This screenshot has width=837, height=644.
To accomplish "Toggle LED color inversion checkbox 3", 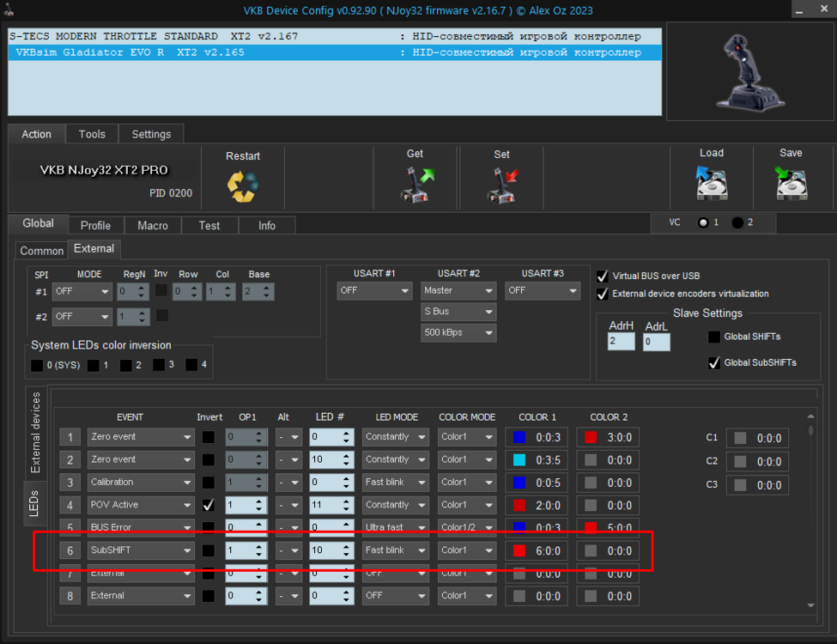I will pyautogui.click(x=159, y=365).
